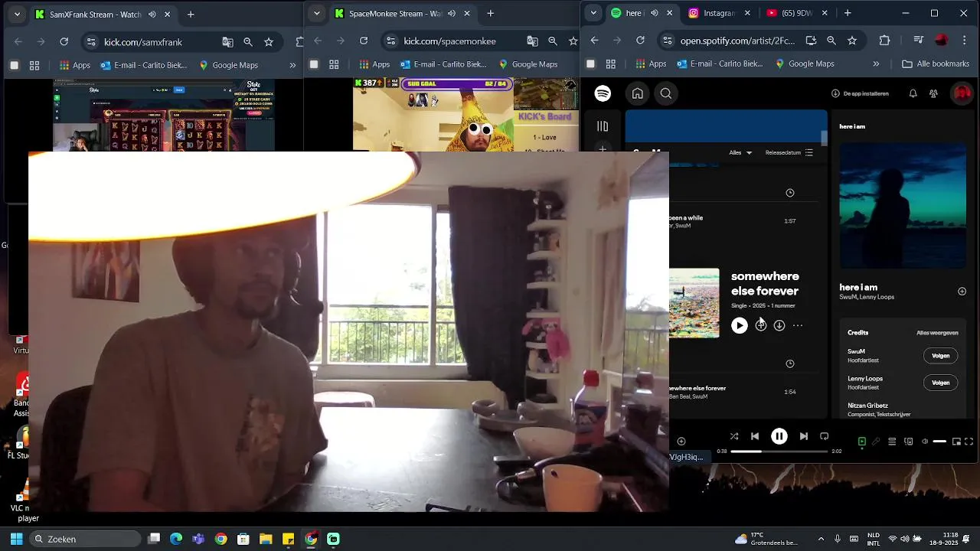Select the 'SamXFrank Stream' tab

[x=103, y=14]
